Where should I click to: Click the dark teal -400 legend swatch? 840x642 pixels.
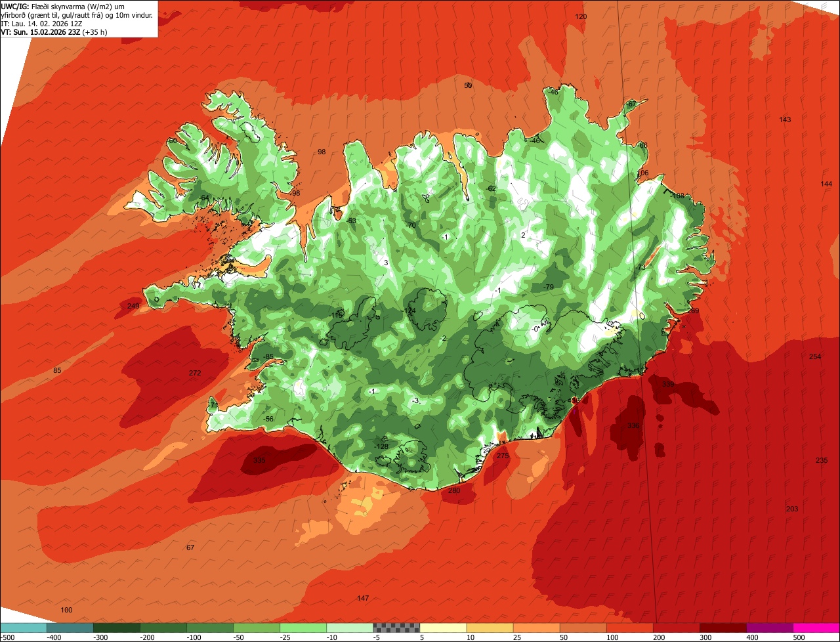point(70,628)
